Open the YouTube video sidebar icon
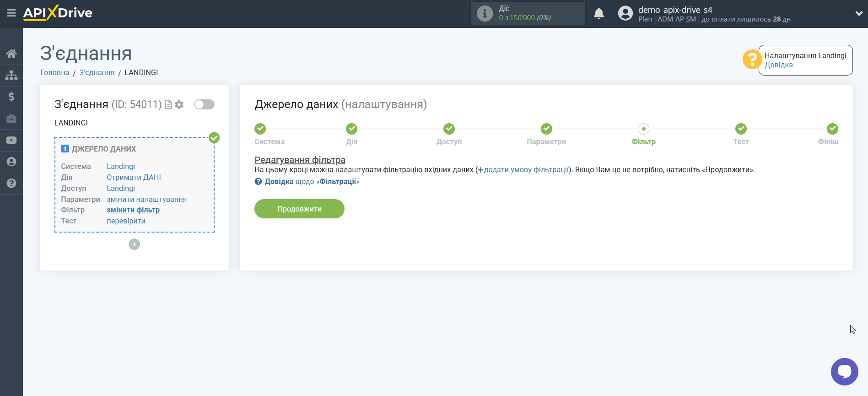868x396 pixels. tap(11, 140)
